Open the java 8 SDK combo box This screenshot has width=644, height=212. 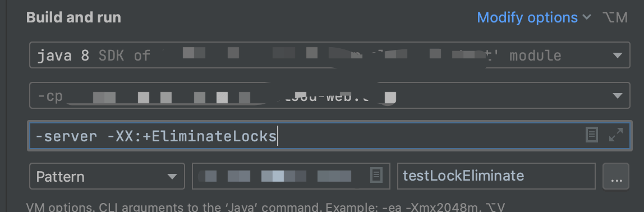coord(329,55)
